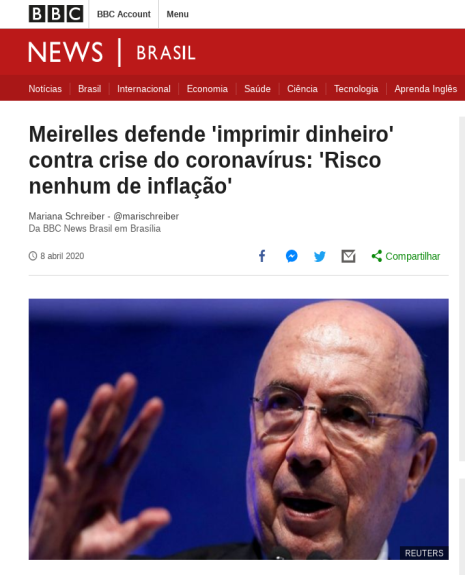Share the article on Facebook

pos(262,256)
